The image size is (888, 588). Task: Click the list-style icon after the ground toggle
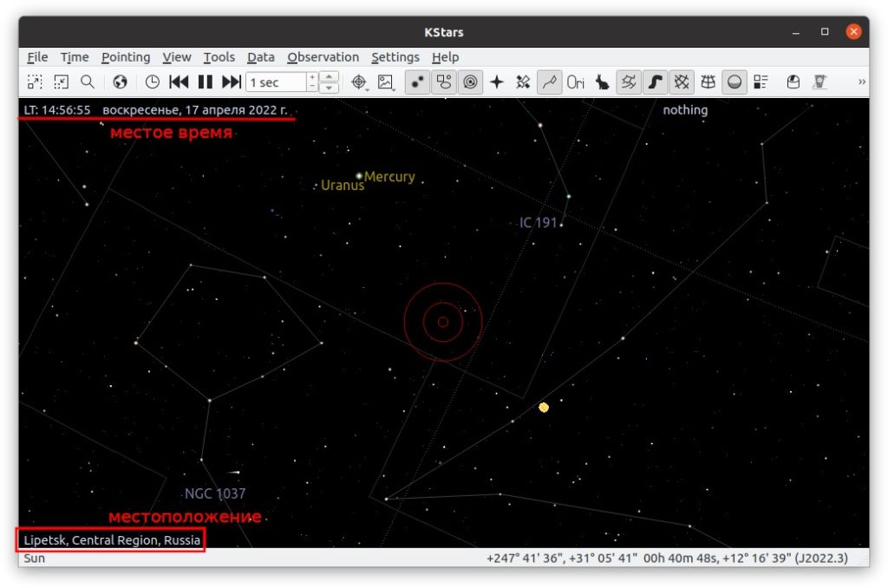pyautogui.click(x=761, y=82)
